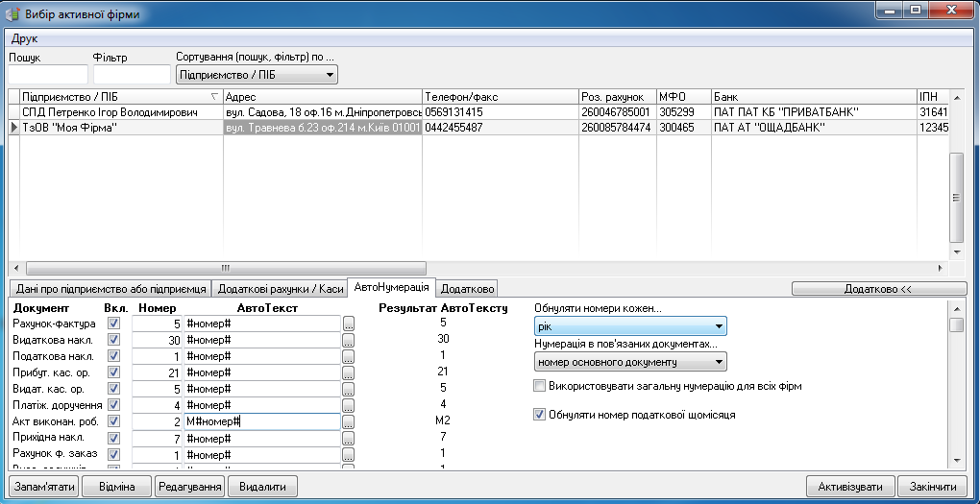Switch to Додаткові рахунки / Каси tab
The image size is (980, 504).
[279, 289]
